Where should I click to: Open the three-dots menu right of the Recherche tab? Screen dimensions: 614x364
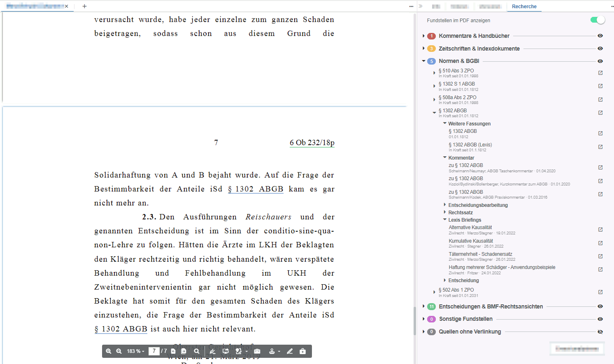coord(612,7)
